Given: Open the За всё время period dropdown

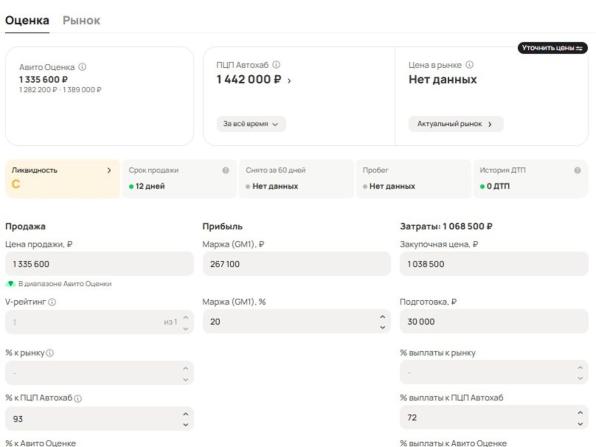Looking at the screenshot, I should coord(251,124).
